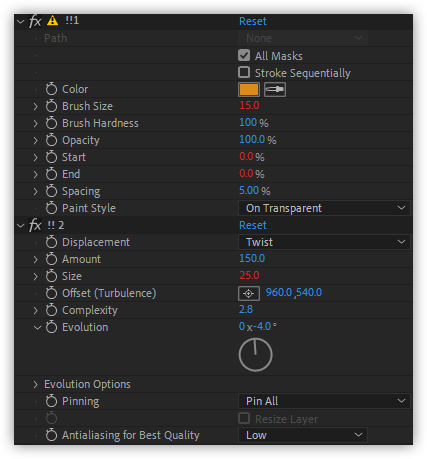Enable the Stroke Sequentially checkbox
The height and width of the screenshot is (459, 427).
[244, 72]
